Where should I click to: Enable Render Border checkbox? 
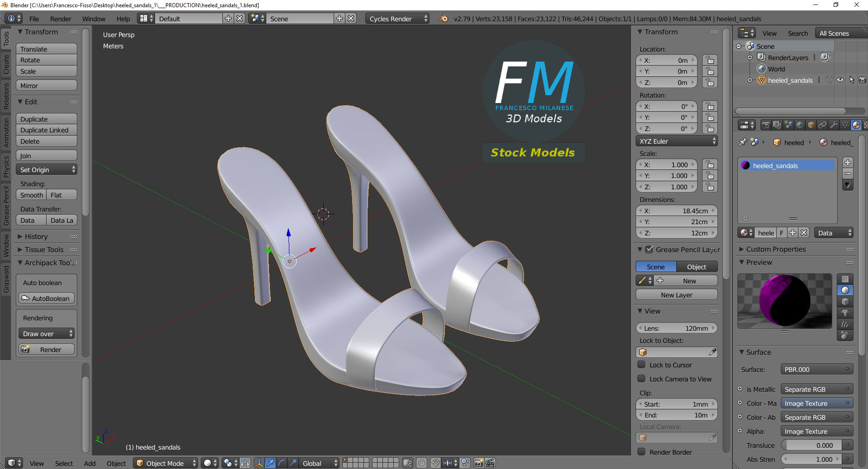point(641,452)
